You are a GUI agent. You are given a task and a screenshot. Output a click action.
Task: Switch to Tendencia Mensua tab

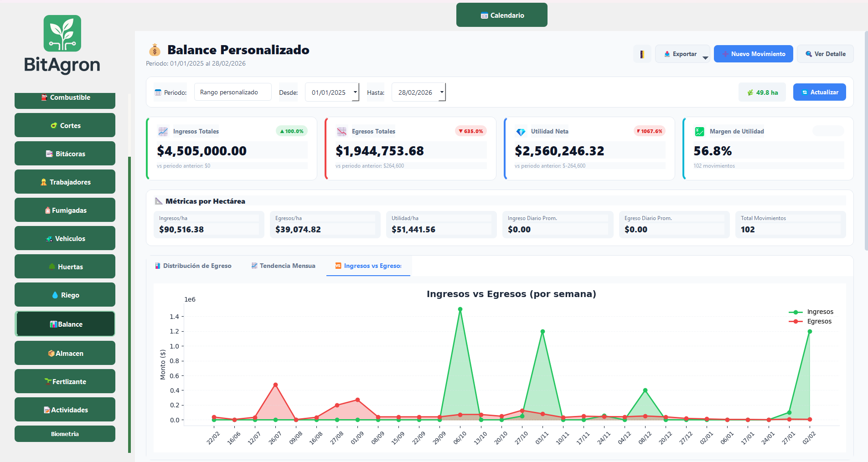tap(283, 266)
